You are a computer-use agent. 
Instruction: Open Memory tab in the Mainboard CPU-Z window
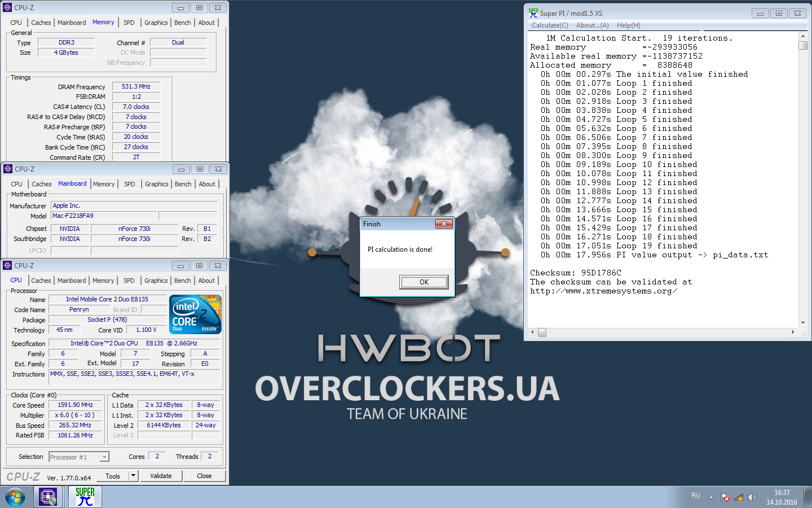pyautogui.click(x=104, y=184)
